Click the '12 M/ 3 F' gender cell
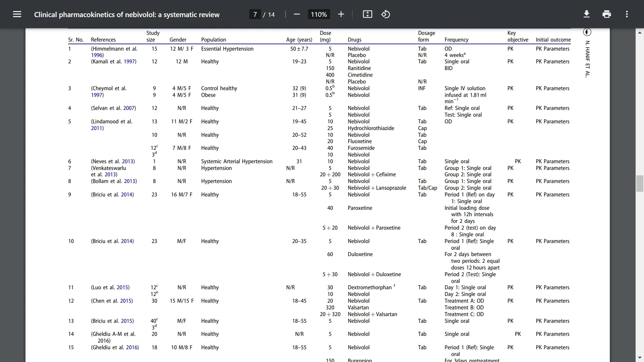 coord(182,49)
